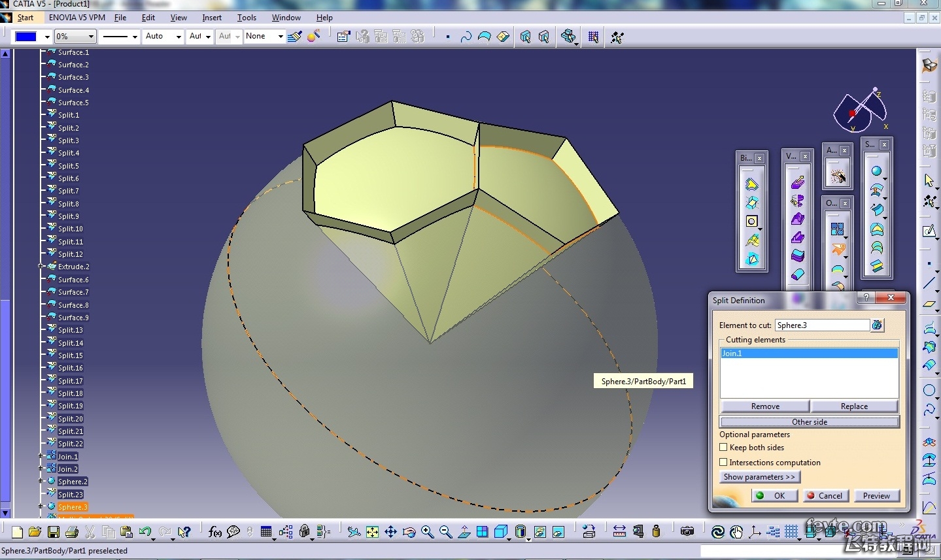Open the ENOVIA V5 VPM menu

click(x=77, y=18)
